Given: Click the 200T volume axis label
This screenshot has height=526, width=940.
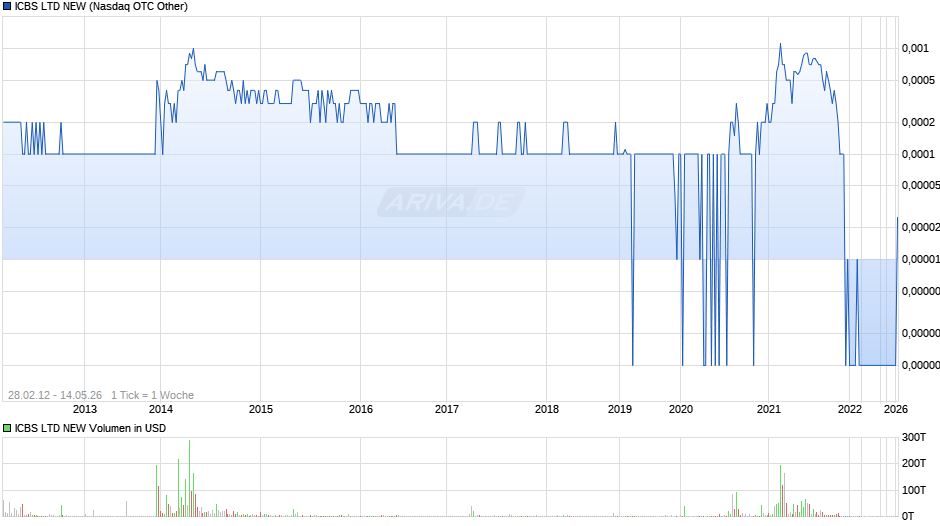Looking at the screenshot, I should click(914, 463).
